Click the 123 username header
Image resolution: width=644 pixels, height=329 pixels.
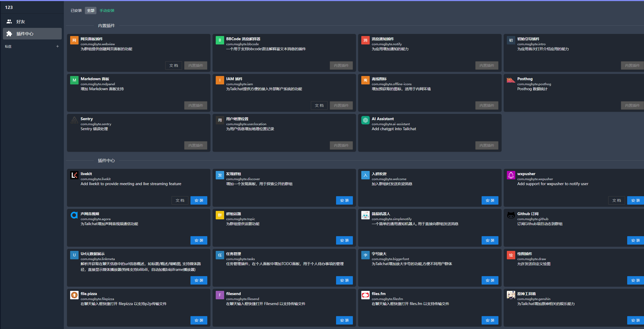[x=9, y=7]
